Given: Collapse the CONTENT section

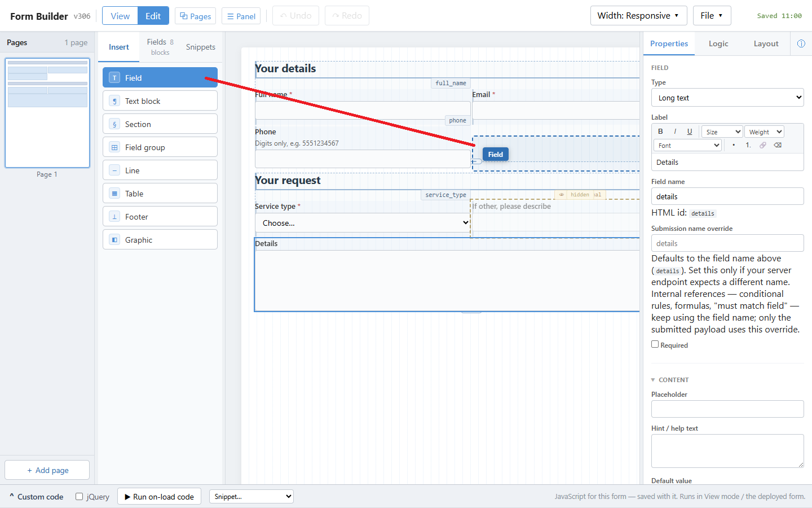Looking at the screenshot, I should [x=670, y=380].
